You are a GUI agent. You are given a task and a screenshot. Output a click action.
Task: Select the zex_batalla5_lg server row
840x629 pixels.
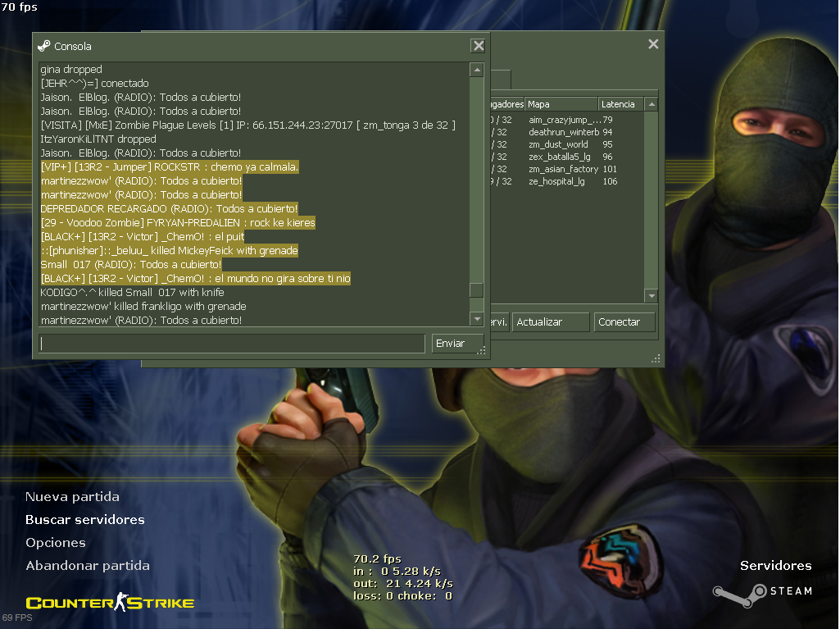coord(567,157)
